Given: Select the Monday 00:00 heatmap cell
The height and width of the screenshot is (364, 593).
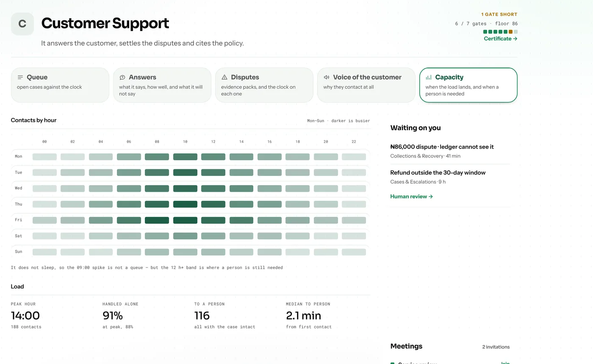Looking at the screenshot, I should (x=44, y=157).
